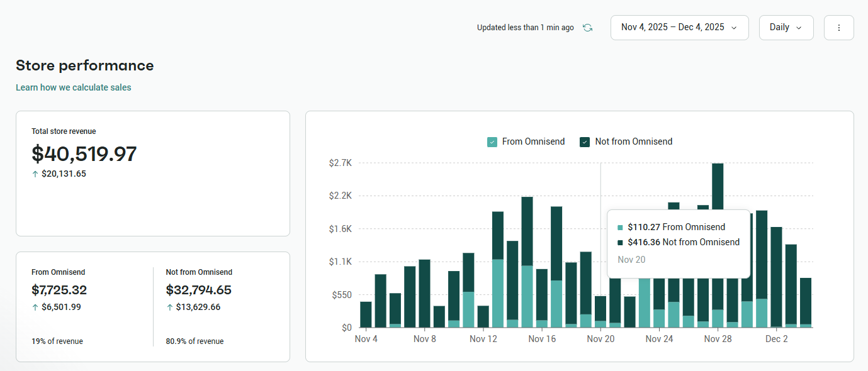Open the three-dot more options menu
Image resolution: width=868 pixels, height=371 pixels.
click(x=838, y=28)
